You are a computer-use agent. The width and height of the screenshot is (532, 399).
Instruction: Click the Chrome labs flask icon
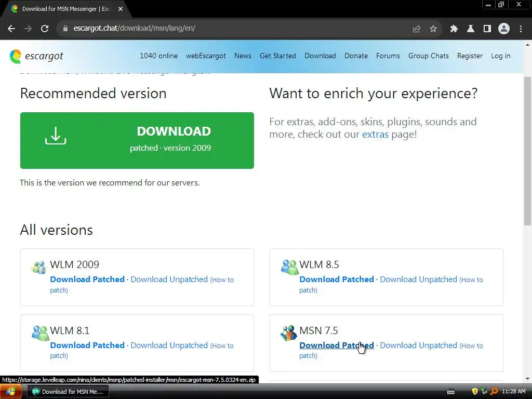[x=470, y=29]
